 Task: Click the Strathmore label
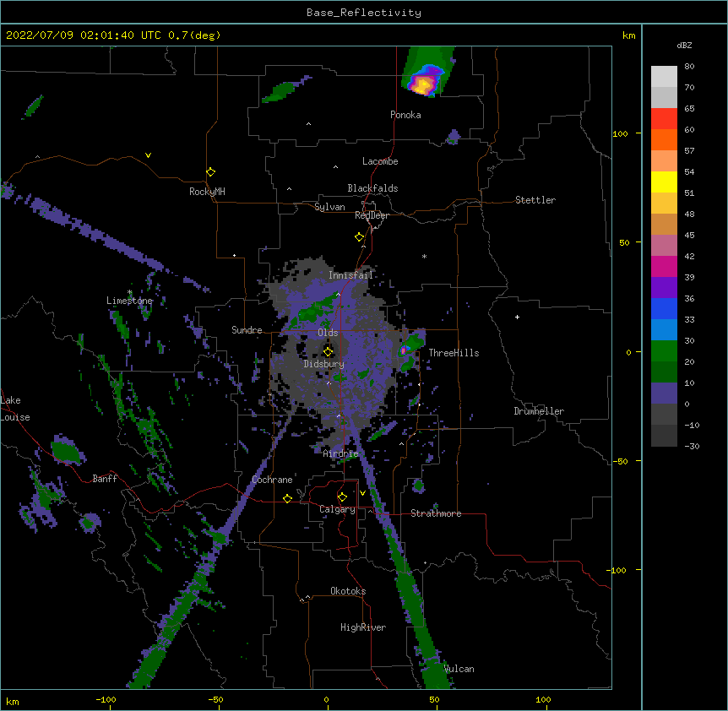coord(436,513)
